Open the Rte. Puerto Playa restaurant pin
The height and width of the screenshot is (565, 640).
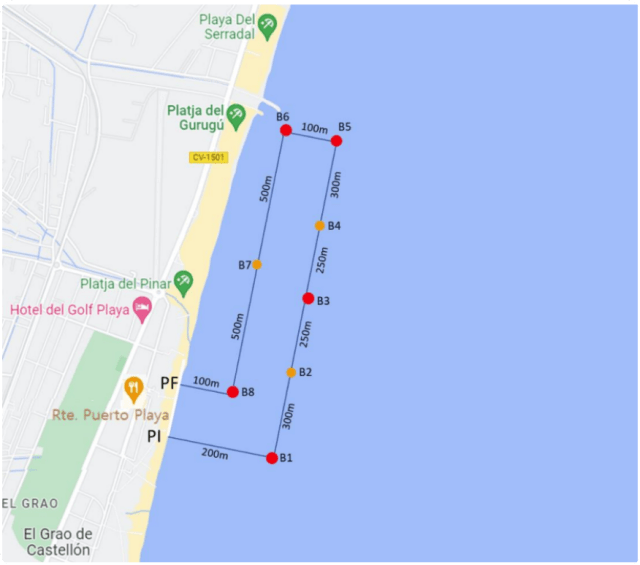pyautogui.click(x=134, y=391)
